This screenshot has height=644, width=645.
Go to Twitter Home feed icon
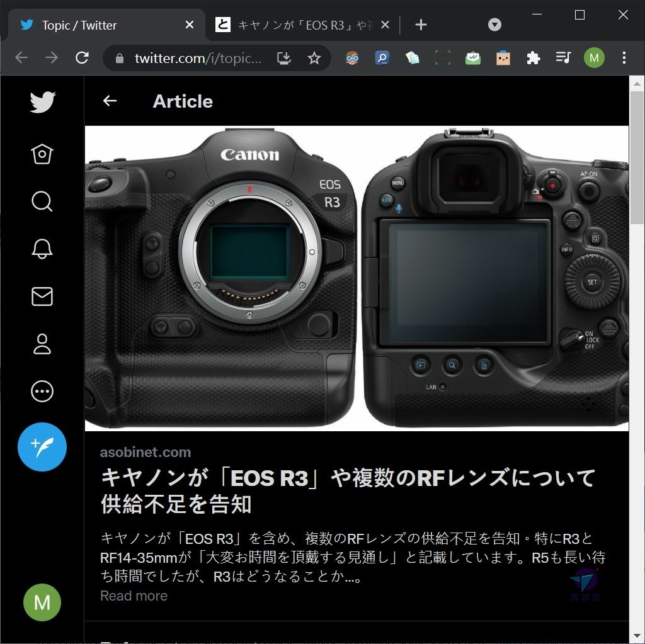point(42,154)
